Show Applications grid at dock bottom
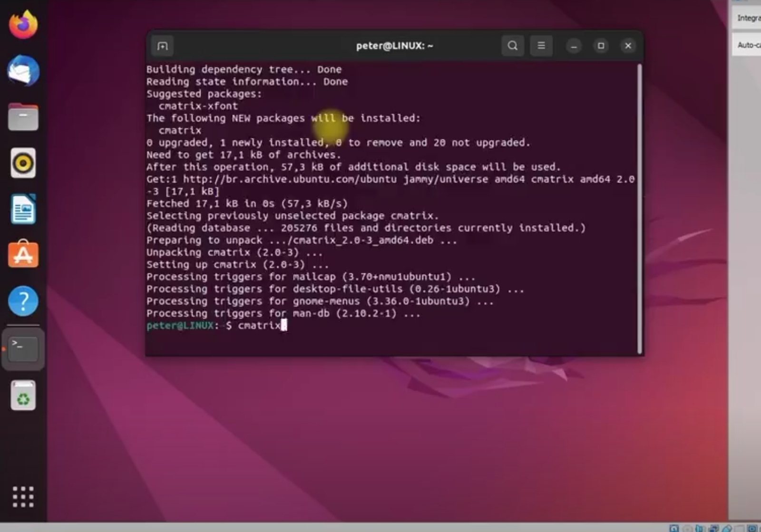Viewport: 761px width, 532px height. [x=23, y=497]
